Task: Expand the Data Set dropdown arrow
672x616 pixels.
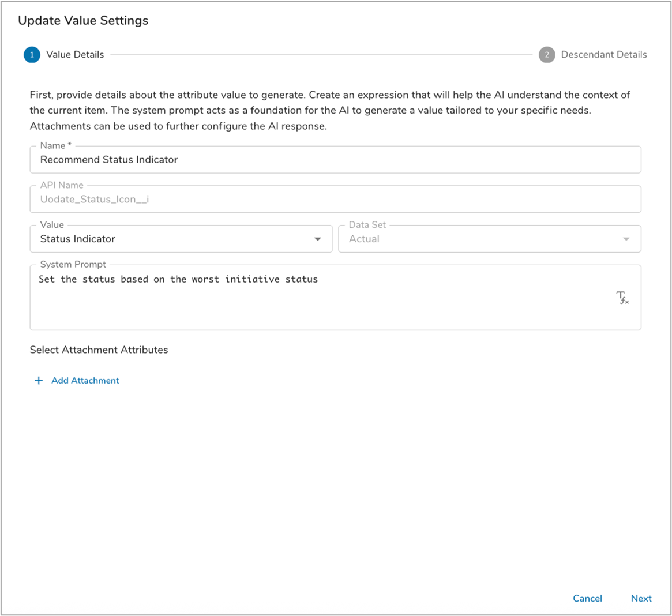Action: [626, 239]
